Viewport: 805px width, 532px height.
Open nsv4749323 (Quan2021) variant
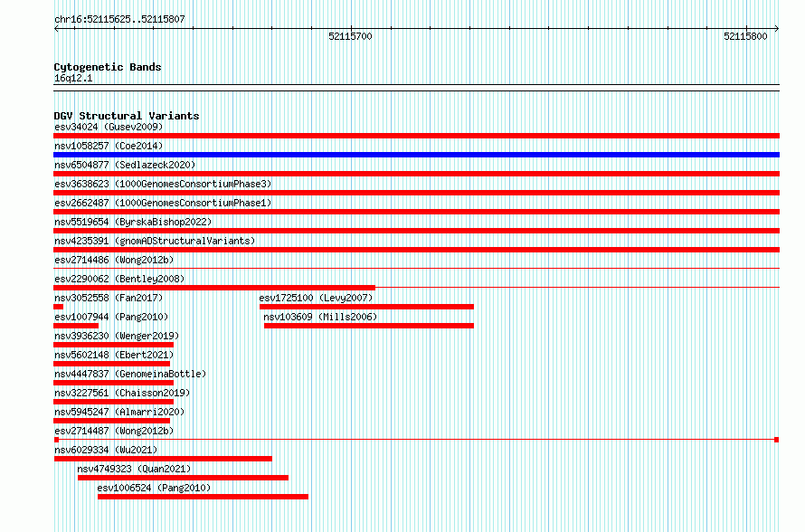(134, 469)
